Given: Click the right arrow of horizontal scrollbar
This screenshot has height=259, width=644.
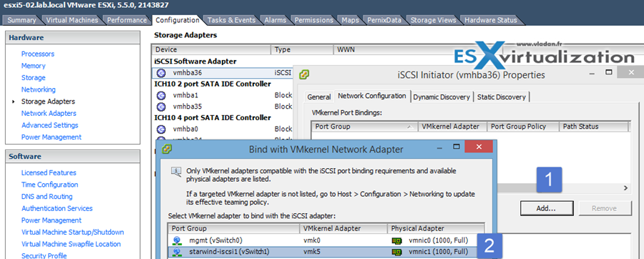Looking at the screenshot, I should coord(626,188).
